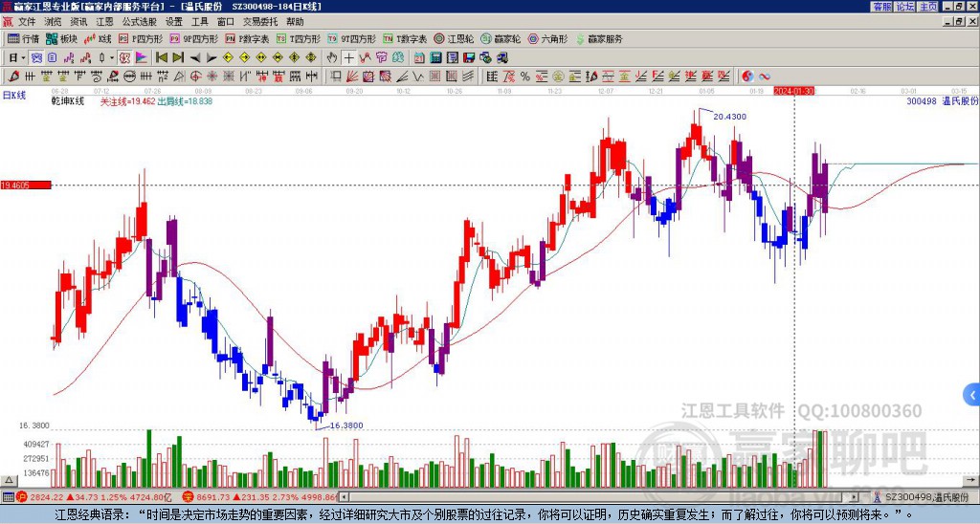Image resolution: width=980 pixels, height=524 pixels.
Task: Open the 行情 quotes view
Action: click(24, 38)
